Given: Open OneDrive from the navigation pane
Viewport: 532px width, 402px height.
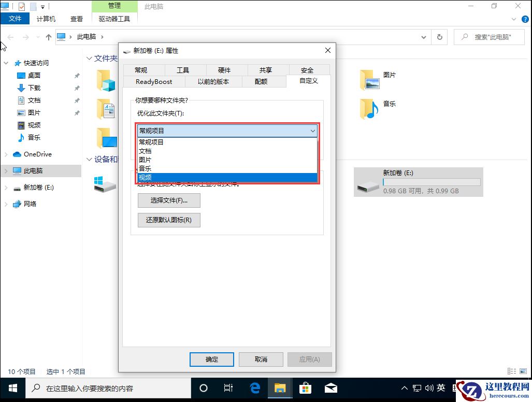Looking at the screenshot, I should tap(36, 154).
